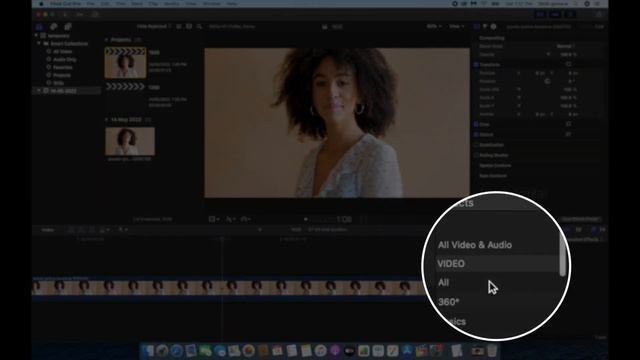Show the Info inspector
Screen dimensions: 640x360
tap(493, 27)
